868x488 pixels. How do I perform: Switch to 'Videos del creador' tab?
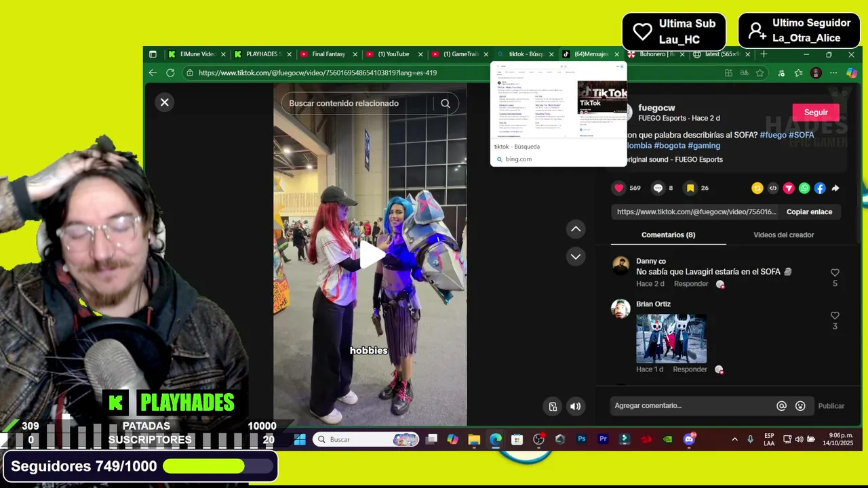click(783, 235)
